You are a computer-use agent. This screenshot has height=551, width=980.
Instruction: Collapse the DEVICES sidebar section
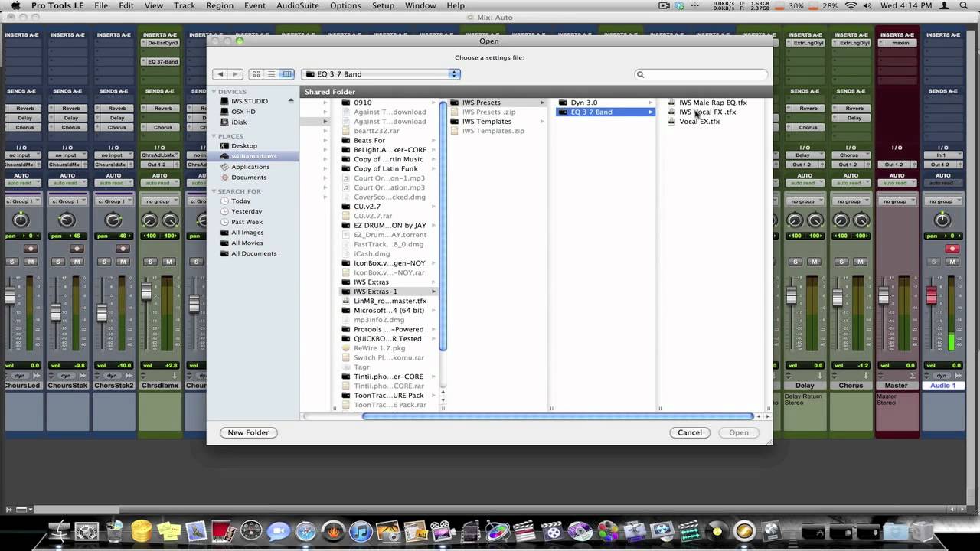coord(214,92)
